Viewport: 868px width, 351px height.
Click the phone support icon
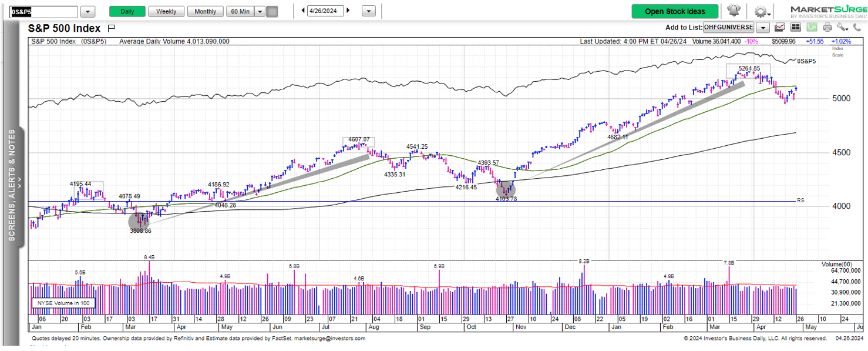856,26
